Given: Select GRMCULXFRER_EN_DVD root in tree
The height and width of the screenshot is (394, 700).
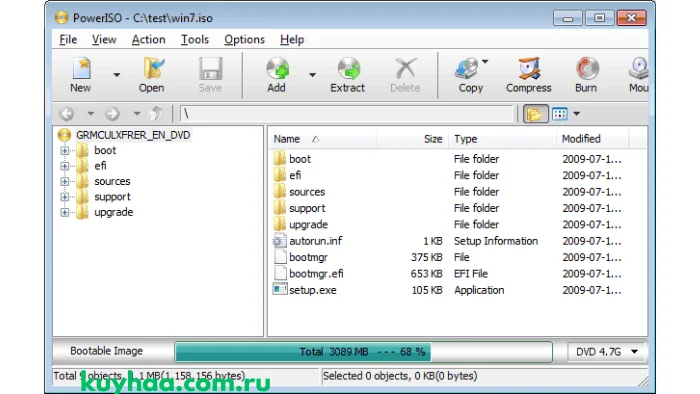Looking at the screenshot, I should click(133, 135).
